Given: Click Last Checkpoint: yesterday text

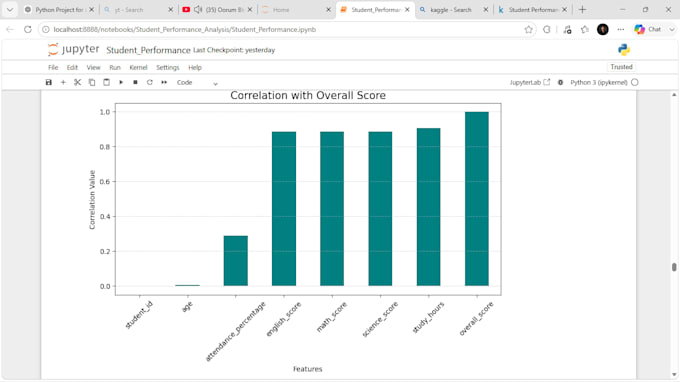Looking at the screenshot, I should coord(234,50).
